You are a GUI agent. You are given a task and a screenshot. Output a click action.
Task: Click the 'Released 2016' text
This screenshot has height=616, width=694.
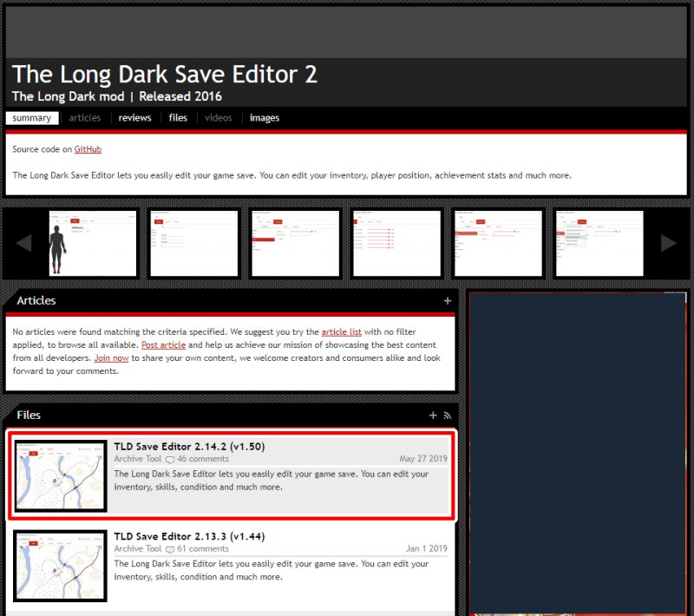(x=180, y=96)
